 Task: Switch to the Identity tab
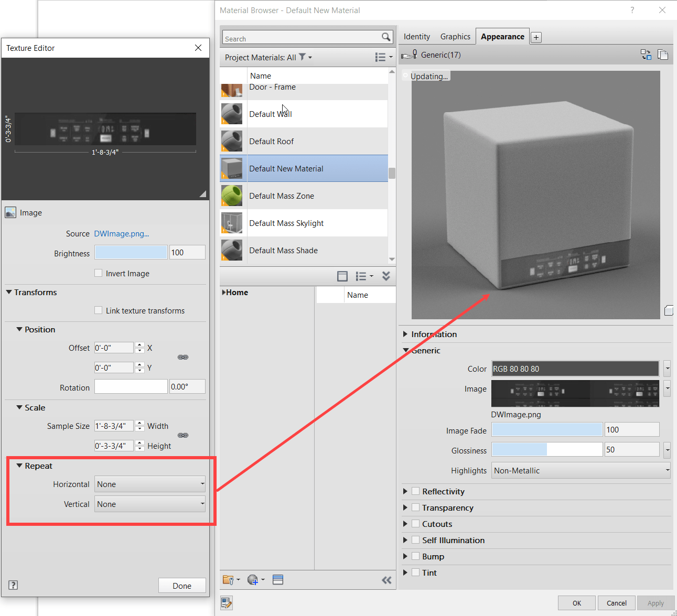(x=416, y=36)
